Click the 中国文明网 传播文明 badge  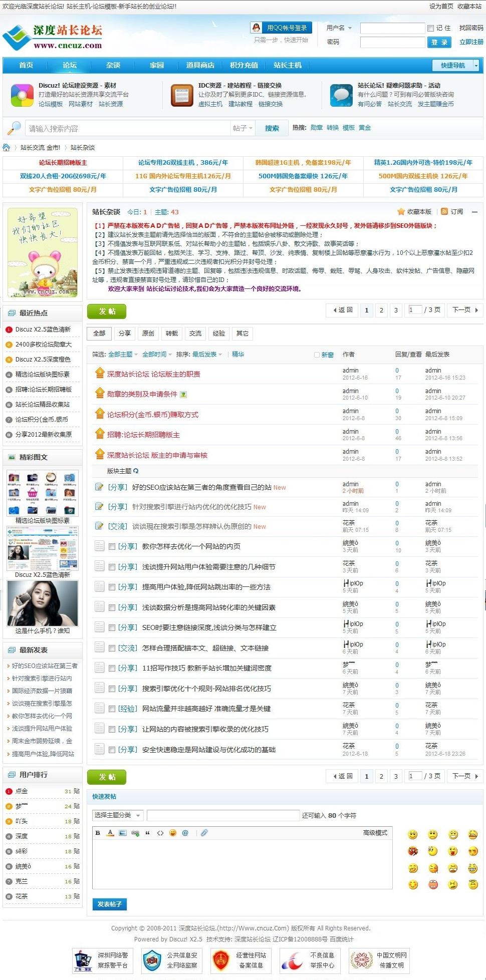point(379,961)
